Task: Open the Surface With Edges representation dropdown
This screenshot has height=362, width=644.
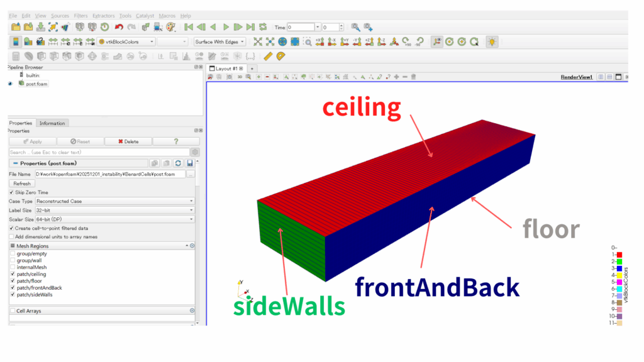Action: (219, 41)
